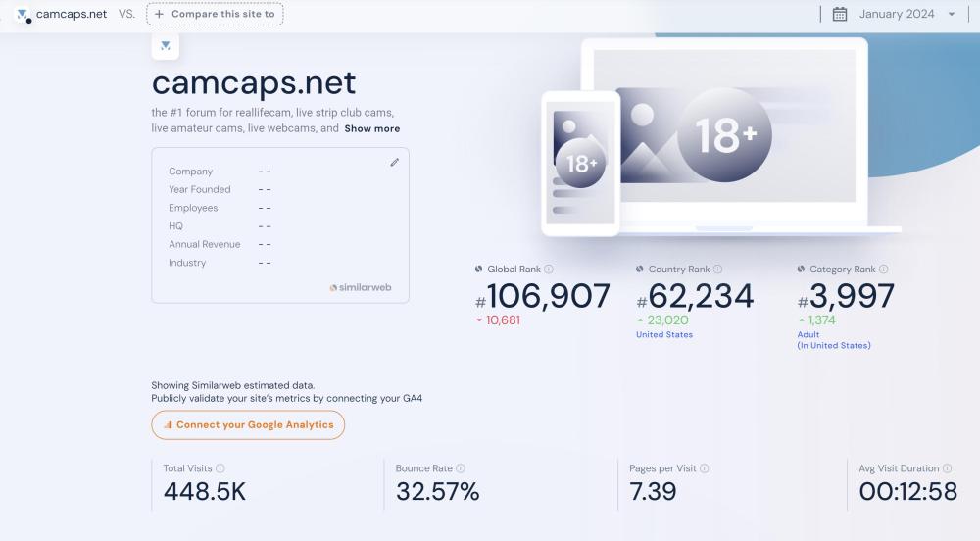Click the calendar icon beside January 2024
Screen dimensions: 980x541
[840, 14]
